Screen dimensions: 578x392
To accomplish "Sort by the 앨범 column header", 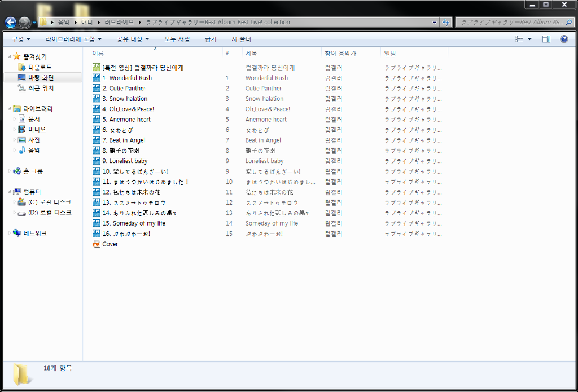I will 414,53.
